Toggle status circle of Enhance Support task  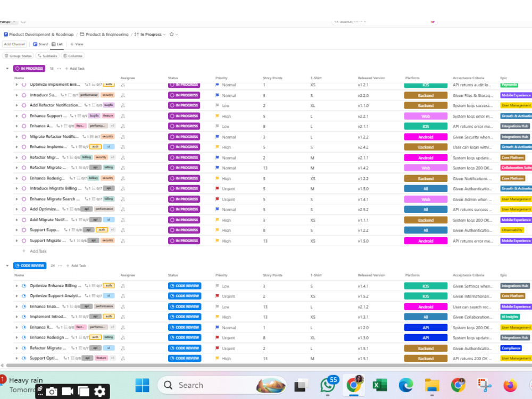(x=24, y=116)
